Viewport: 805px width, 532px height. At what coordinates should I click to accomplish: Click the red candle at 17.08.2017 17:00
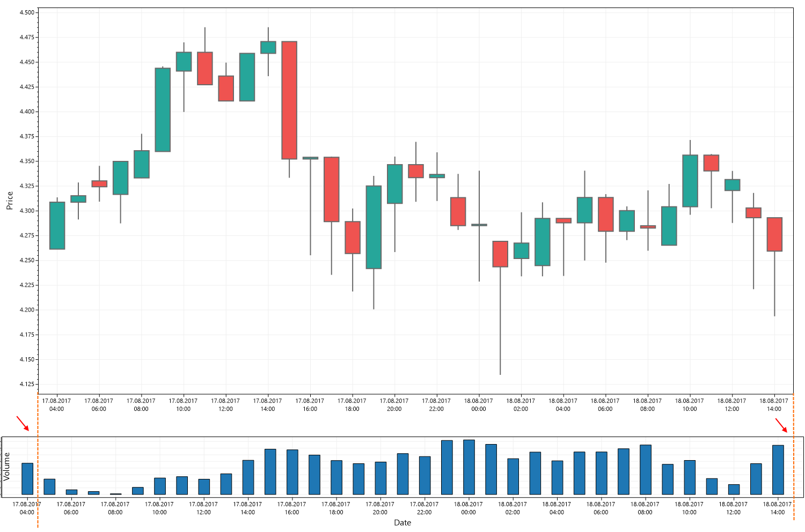point(332,189)
